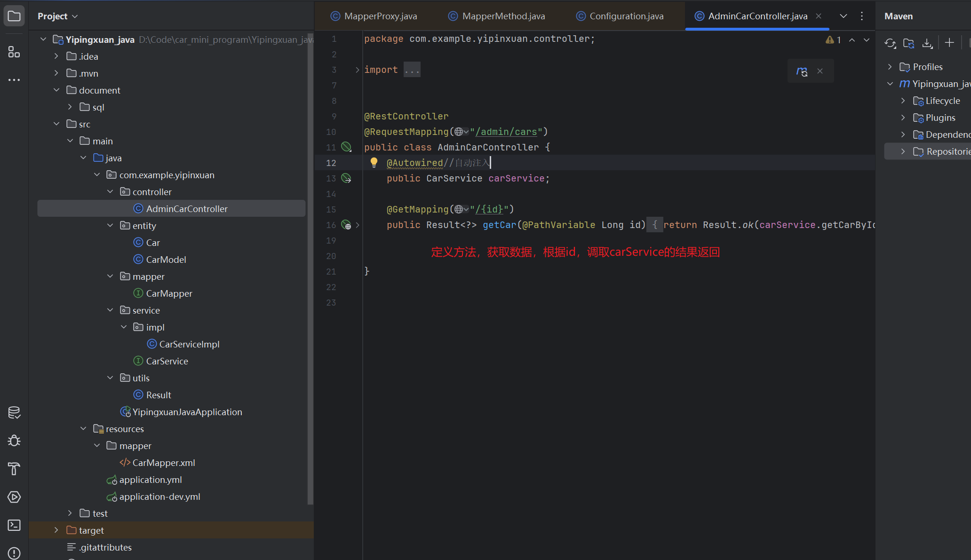Screen dimensions: 971x560
Task: Open the Database tool window icon
Action: (14, 413)
